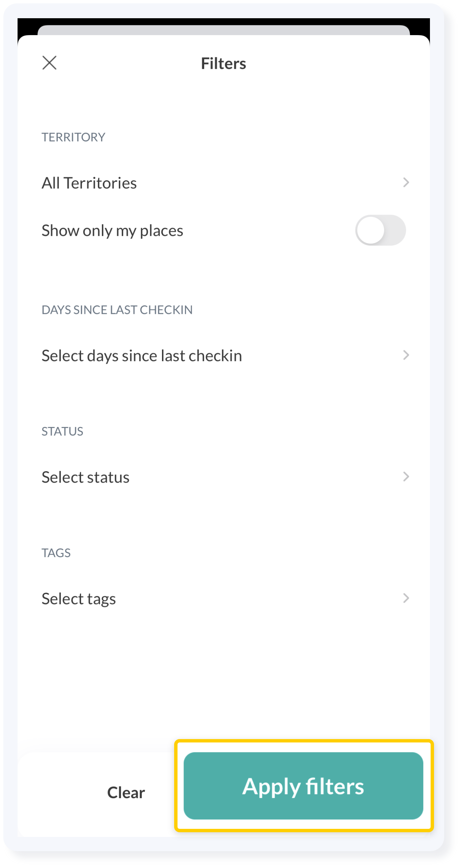
Task: Click the white knob of the places switch
Action: click(371, 230)
